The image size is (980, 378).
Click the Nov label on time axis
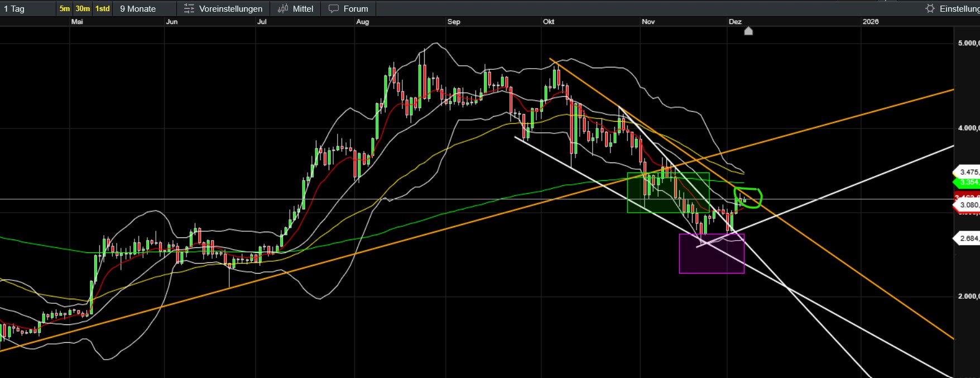point(648,21)
